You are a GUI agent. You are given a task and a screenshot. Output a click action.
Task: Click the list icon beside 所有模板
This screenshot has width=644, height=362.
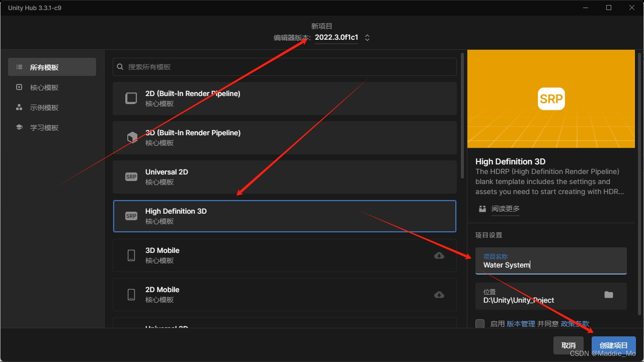[x=19, y=67]
